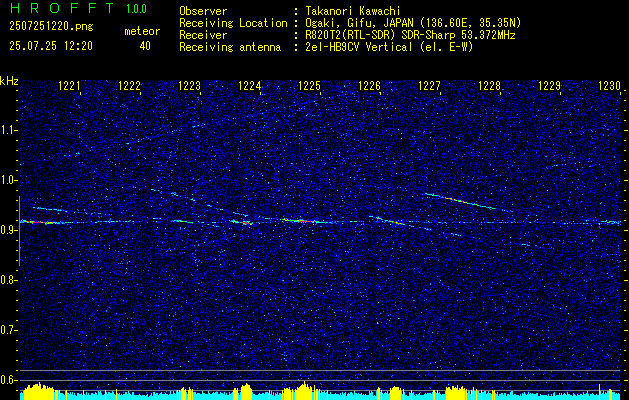Click time marker 1224
This screenshot has height=400, width=629.
[250, 86]
